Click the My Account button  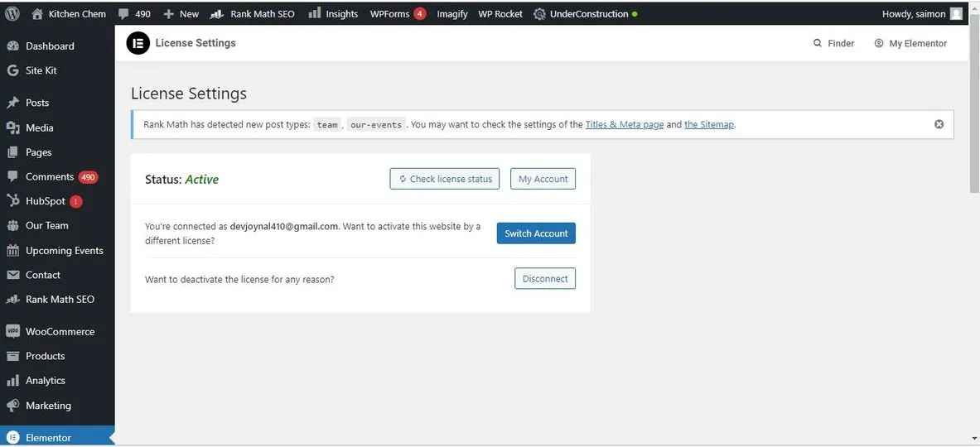click(543, 179)
